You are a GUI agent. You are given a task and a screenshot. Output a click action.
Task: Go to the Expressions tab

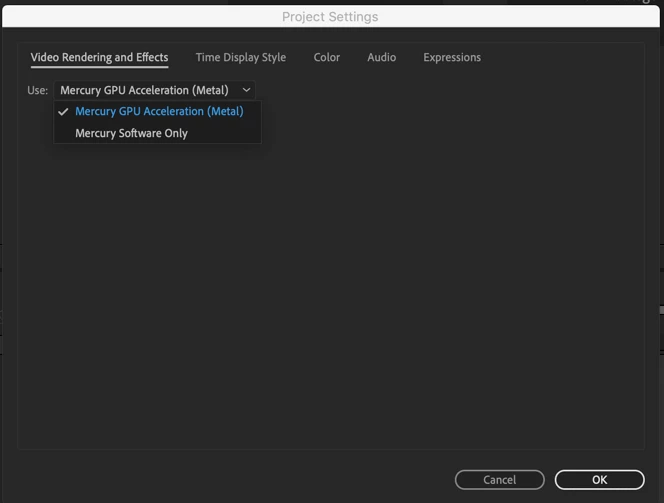(x=452, y=58)
